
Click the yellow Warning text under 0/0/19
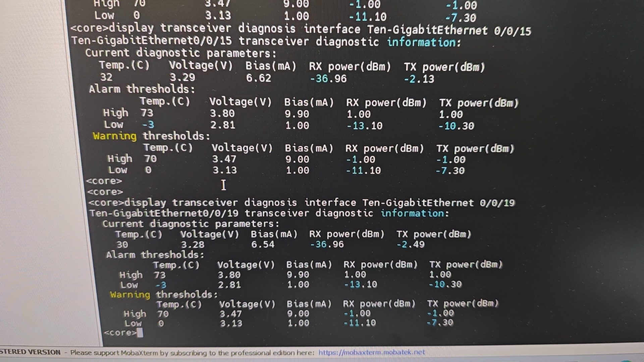(130, 295)
